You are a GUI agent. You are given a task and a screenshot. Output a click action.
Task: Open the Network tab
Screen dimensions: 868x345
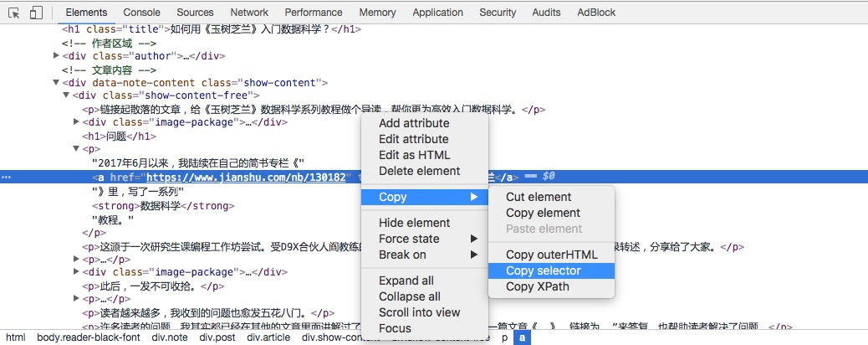[249, 13]
